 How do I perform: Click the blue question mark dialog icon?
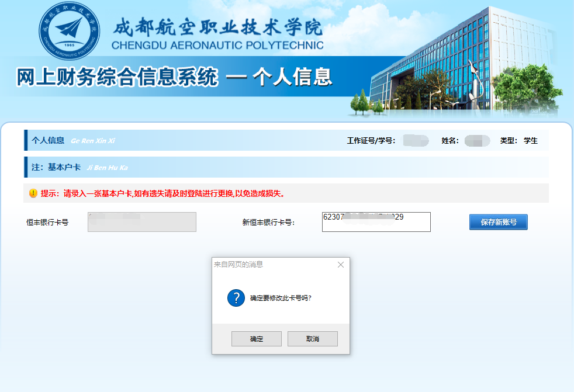(236, 298)
